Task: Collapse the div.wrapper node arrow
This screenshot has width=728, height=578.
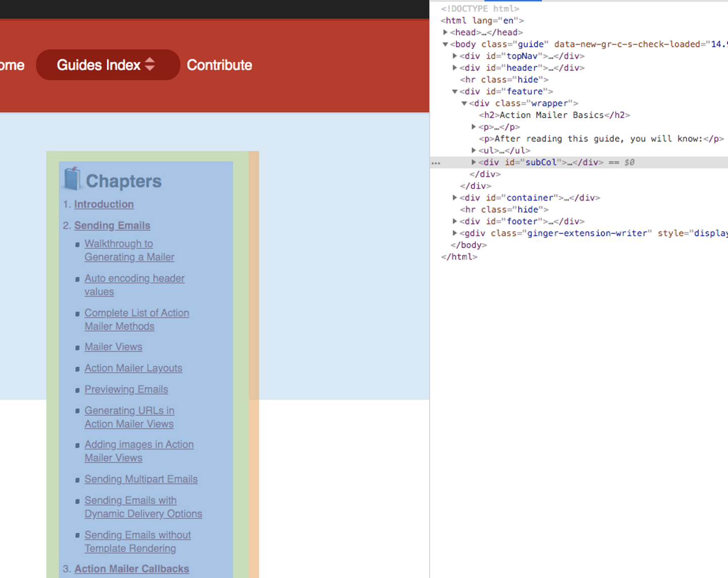Action: point(464,104)
